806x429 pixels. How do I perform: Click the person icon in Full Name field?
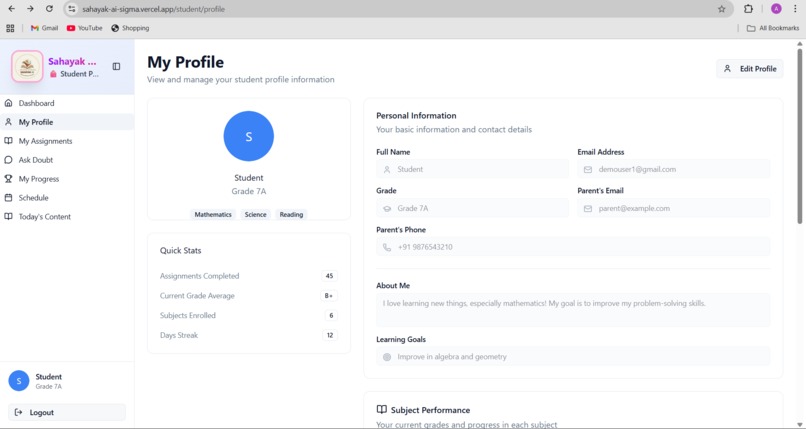coord(387,170)
